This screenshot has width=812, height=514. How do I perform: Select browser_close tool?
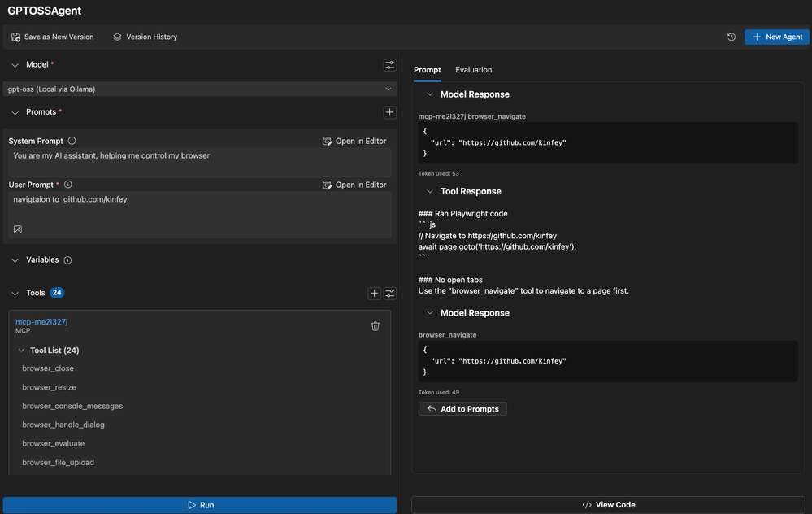click(x=48, y=368)
